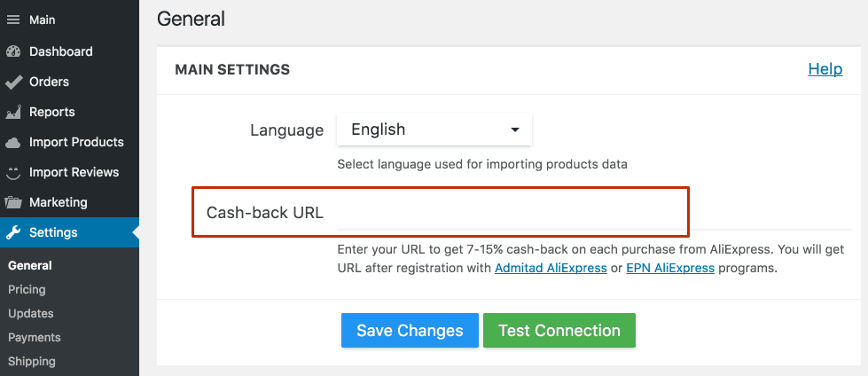Click the Dashboard gauge icon
The image size is (868, 376).
[x=12, y=51]
